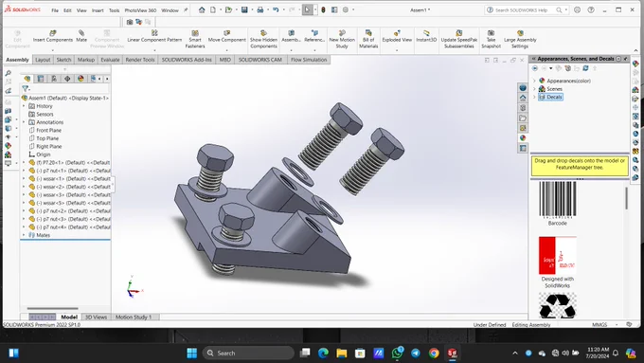Switch to the SOLIDWORKS CAM tab
Screen dimensions: 644x363
pyautogui.click(x=260, y=60)
